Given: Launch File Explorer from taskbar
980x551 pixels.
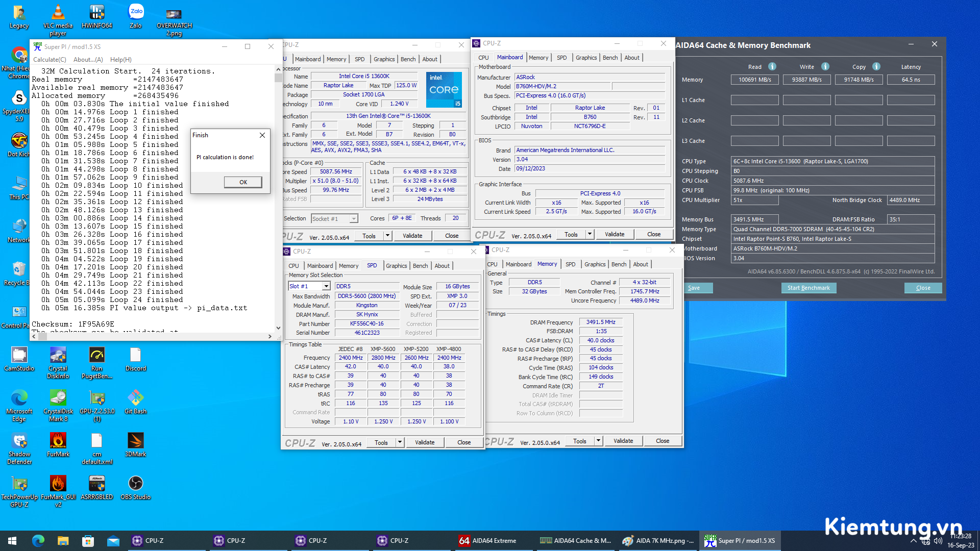Looking at the screenshot, I should 63,541.
